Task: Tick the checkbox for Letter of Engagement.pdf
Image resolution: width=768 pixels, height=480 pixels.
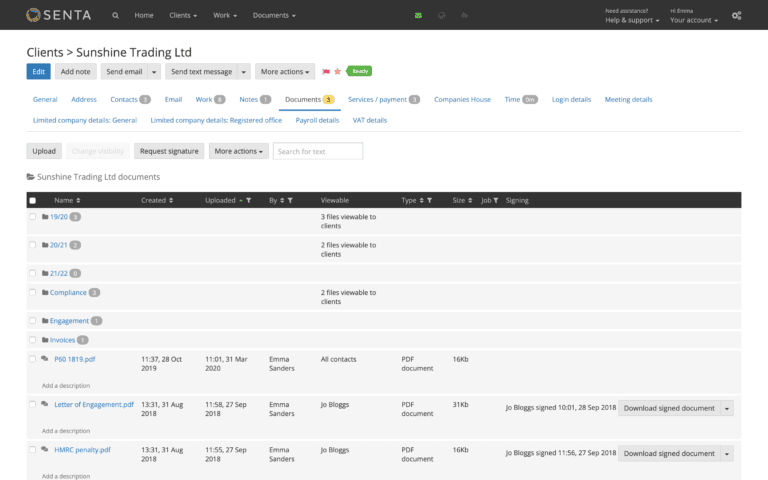Action: pyautogui.click(x=33, y=405)
